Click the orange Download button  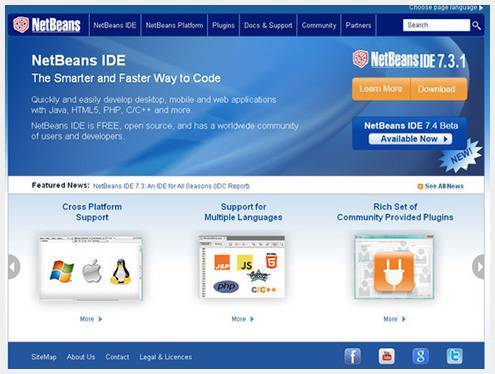click(438, 89)
